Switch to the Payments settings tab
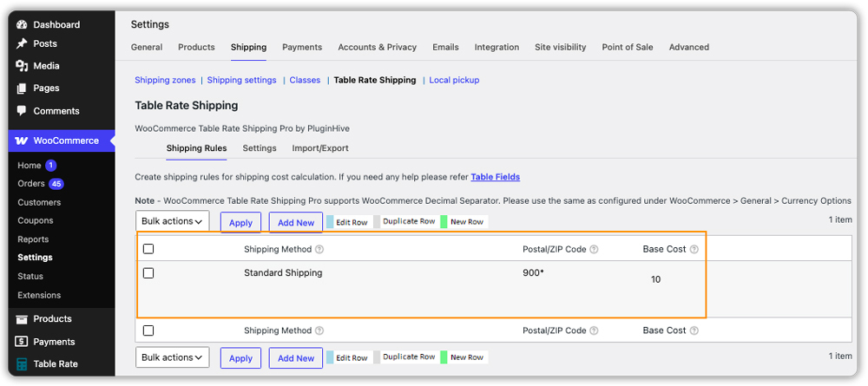This screenshot has height=386, width=868. 302,47
